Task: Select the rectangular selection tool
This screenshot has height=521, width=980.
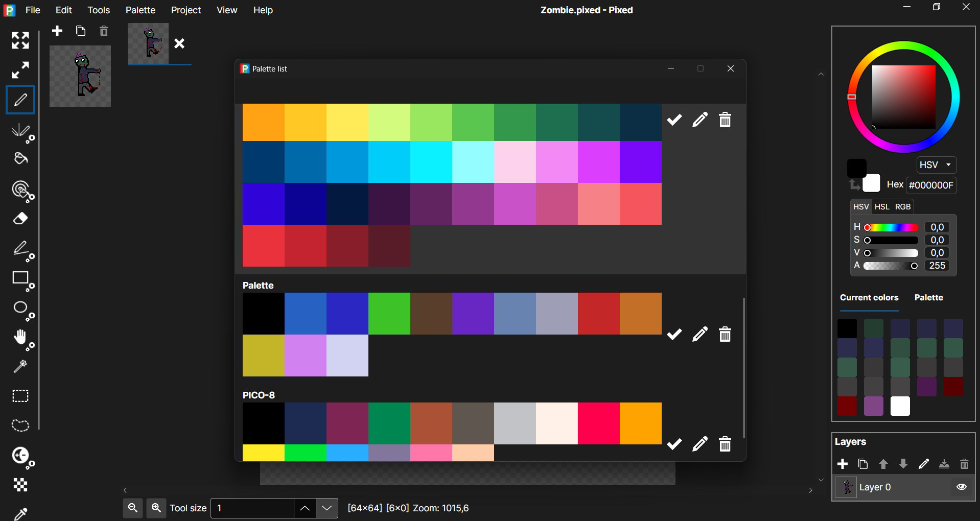Action: coord(20,396)
